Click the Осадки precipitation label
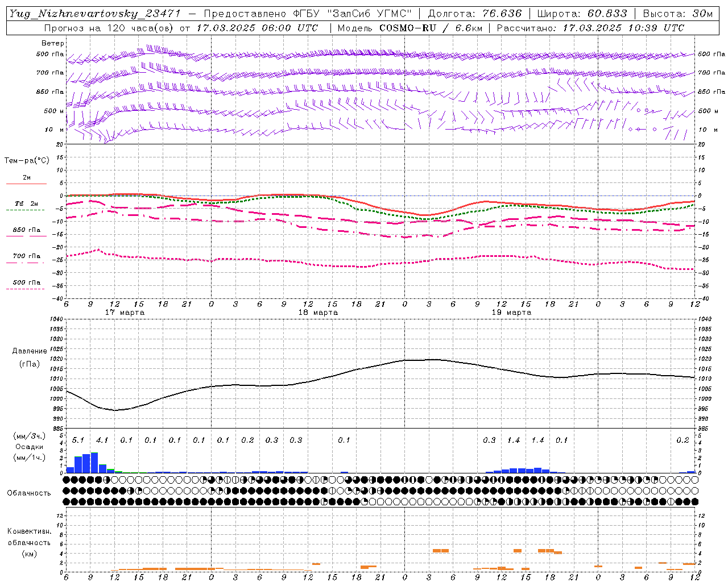This screenshot has height=582, width=728. point(30,447)
